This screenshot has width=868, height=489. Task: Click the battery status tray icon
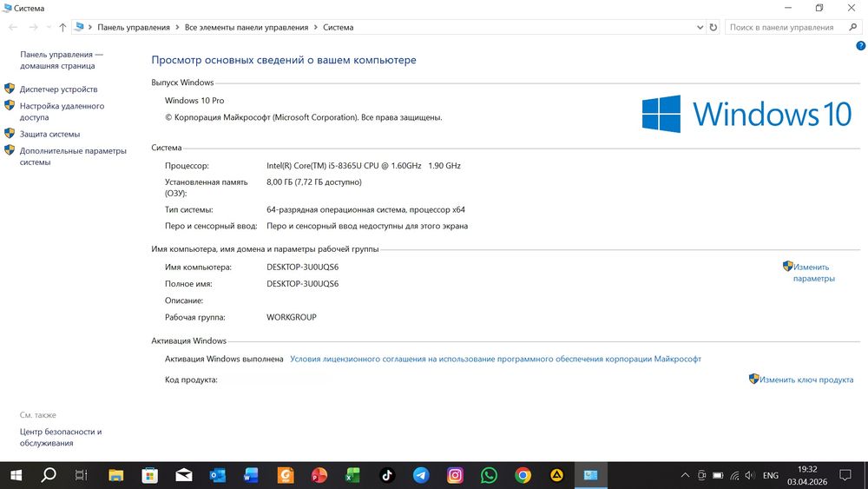coord(718,475)
